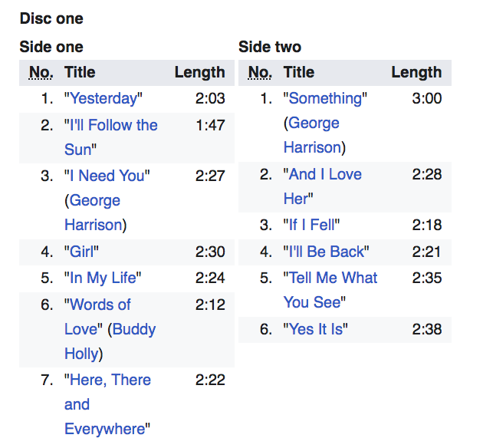The image size is (483, 448).
Task: Open the "I Need You" song link
Action: (x=107, y=176)
